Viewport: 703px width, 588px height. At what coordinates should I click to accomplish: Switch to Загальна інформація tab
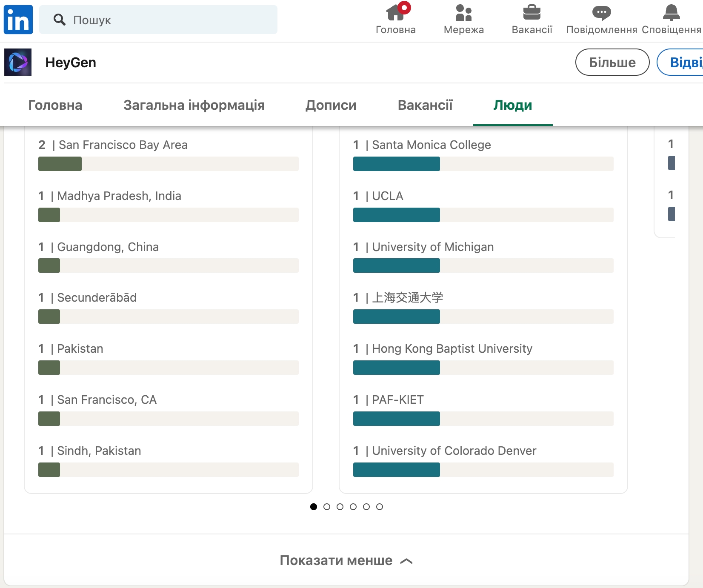[194, 105]
